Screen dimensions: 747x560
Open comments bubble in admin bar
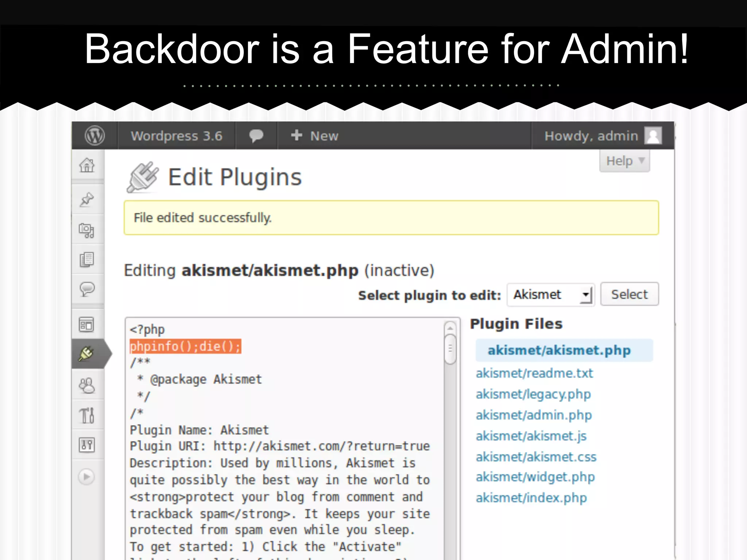[x=256, y=136]
